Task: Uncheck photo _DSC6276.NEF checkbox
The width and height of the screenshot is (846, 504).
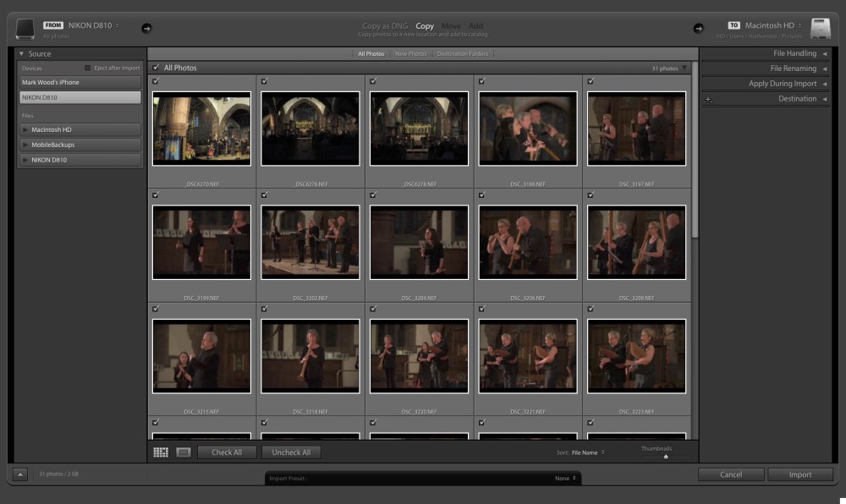Action: 264,81
